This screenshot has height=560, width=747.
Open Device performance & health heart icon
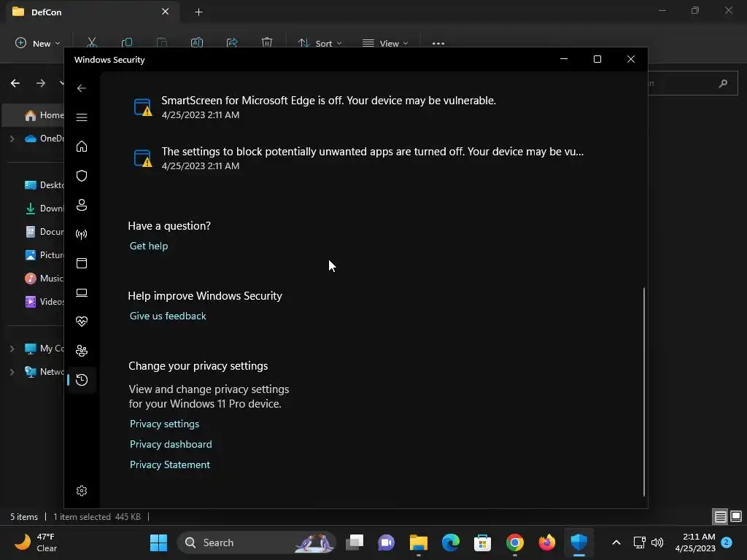pyautogui.click(x=82, y=322)
